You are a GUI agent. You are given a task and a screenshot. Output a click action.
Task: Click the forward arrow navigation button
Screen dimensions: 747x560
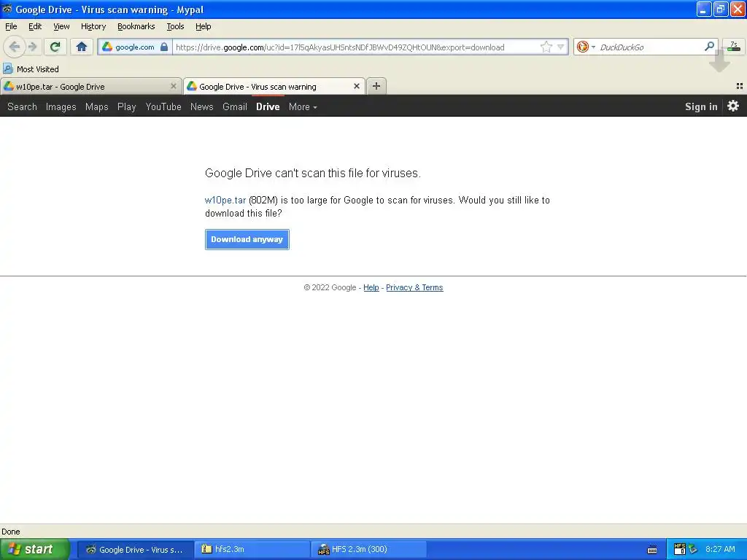[33, 47]
